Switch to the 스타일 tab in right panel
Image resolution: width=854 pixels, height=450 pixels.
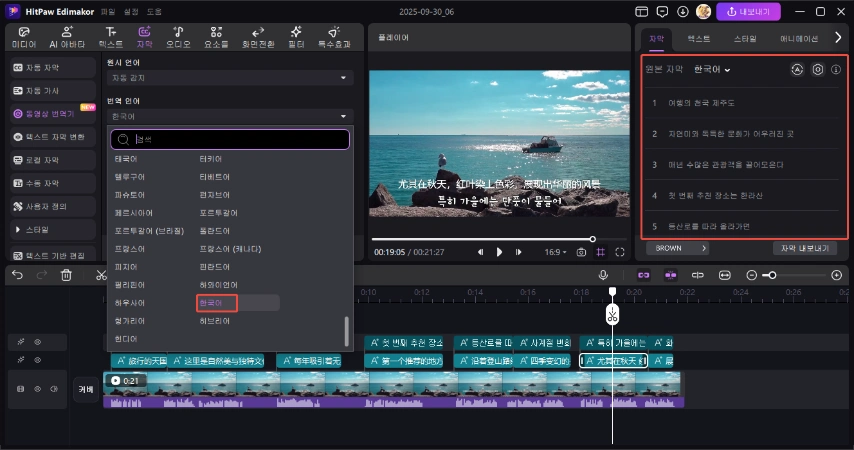[x=745, y=38]
